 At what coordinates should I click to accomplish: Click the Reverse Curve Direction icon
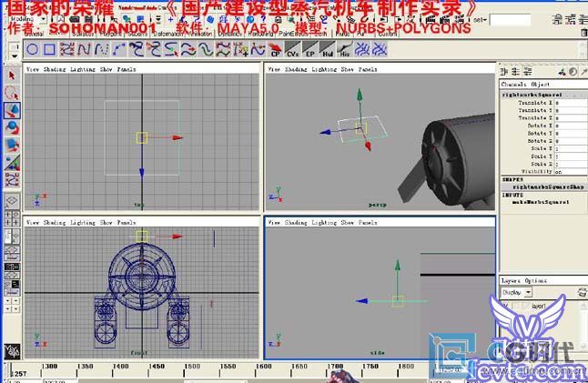pos(206,49)
